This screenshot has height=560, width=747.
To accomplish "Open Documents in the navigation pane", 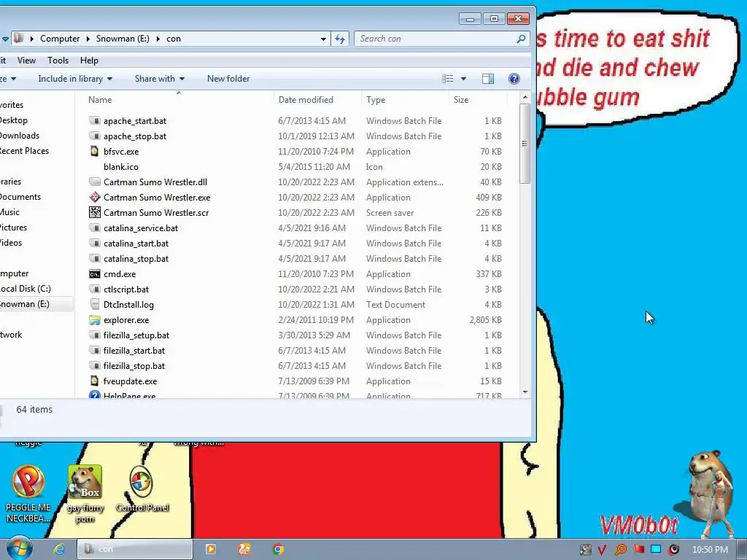I will (x=20, y=197).
